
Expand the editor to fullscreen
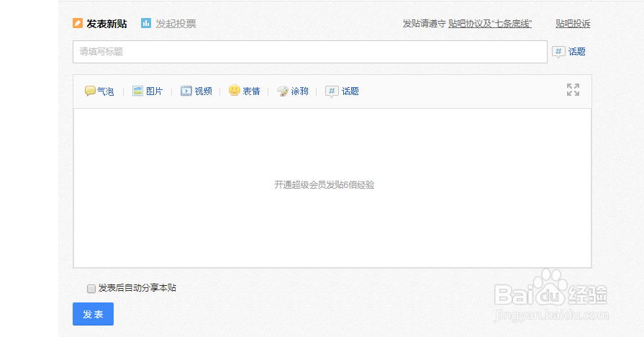point(573,89)
